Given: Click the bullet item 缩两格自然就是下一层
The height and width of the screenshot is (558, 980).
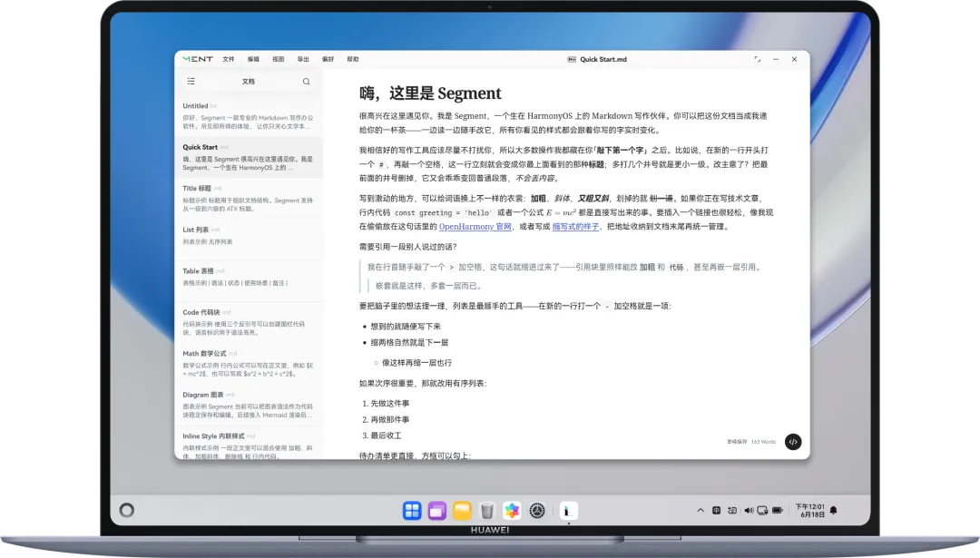Looking at the screenshot, I should (x=409, y=342).
